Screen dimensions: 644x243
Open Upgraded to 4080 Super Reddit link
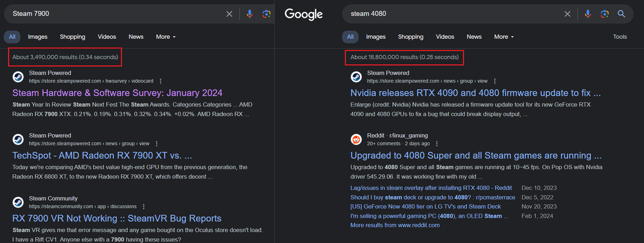click(x=476, y=155)
